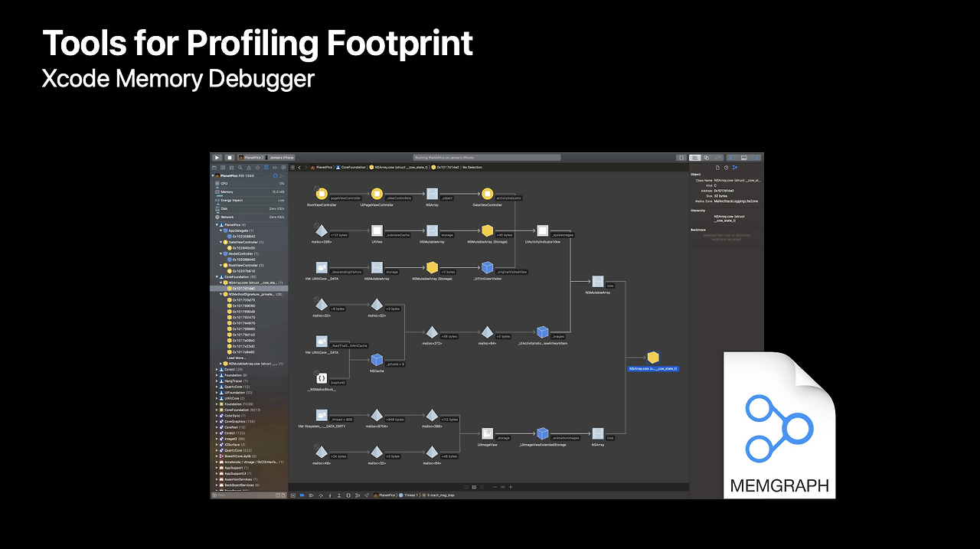980x549 pixels.
Task: Select the UIActivityIndicatorView node
Action: 542,230
